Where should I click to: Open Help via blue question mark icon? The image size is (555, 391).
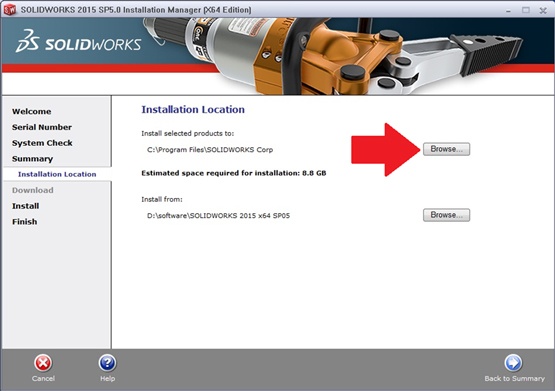107,363
